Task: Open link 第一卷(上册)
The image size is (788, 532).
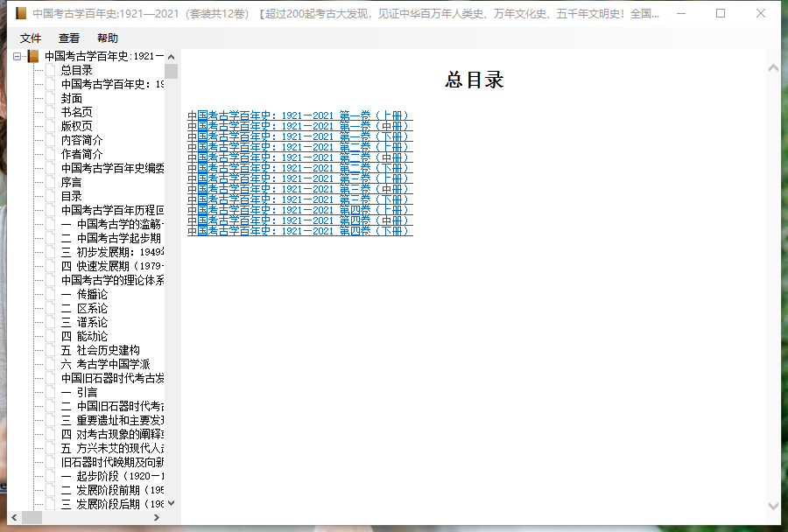Action: point(300,115)
